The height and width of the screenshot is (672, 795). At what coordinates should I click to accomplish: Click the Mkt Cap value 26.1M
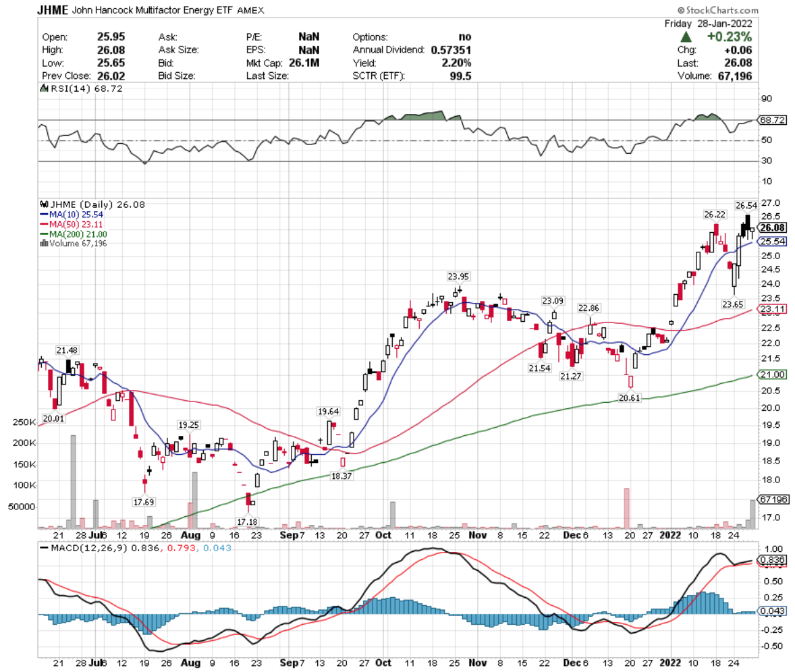(304, 63)
